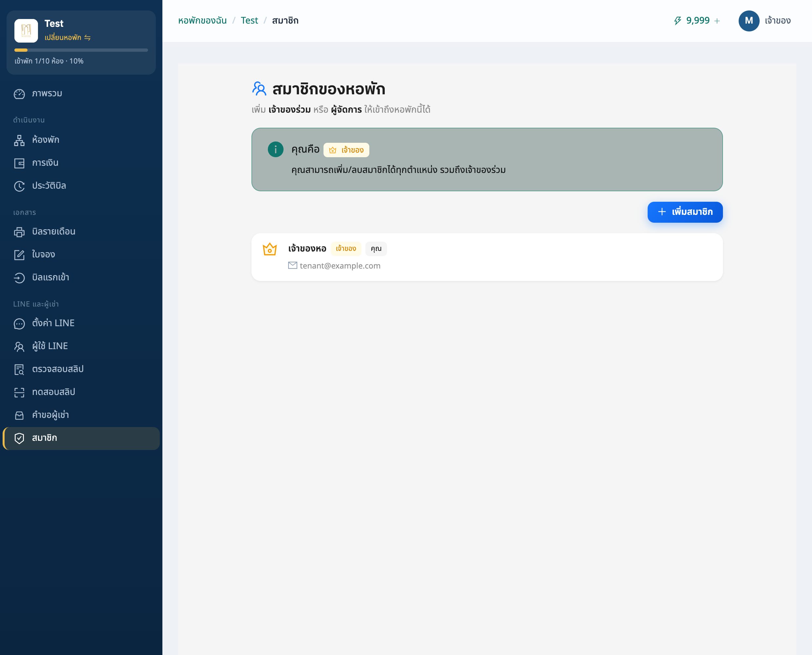Screen dimensions: 812x655
Task: Click the ผู้ใช้ LINE users icon
Action: pos(19,346)
